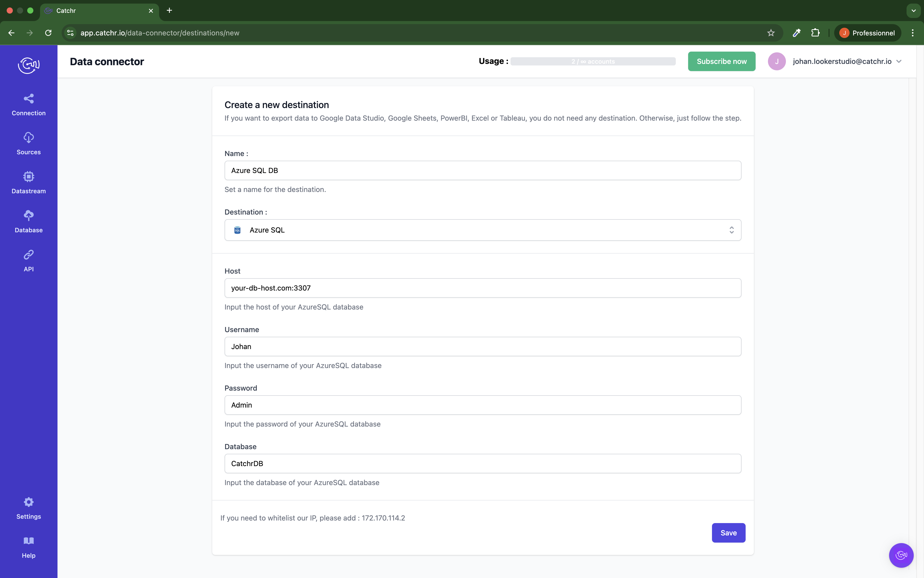View site information icon in address bar

(70, 33)
